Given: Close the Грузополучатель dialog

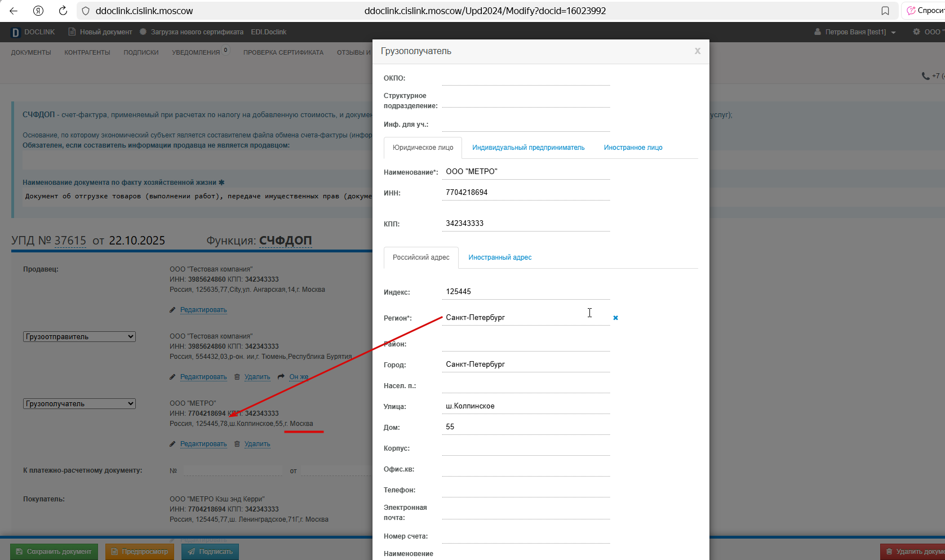Looking at the screenshot, I should (698, 51).
